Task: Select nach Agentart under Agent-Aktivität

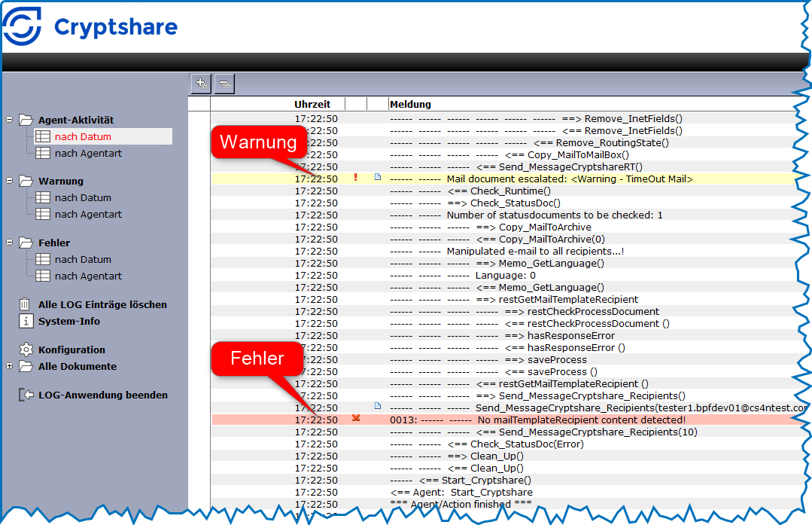Action: tap(88, 153)
